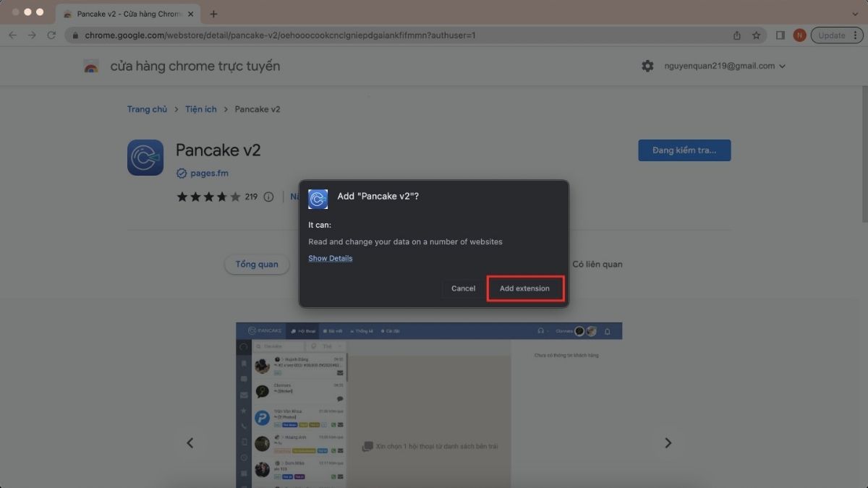Bookmark this page with the star icon

756,35
